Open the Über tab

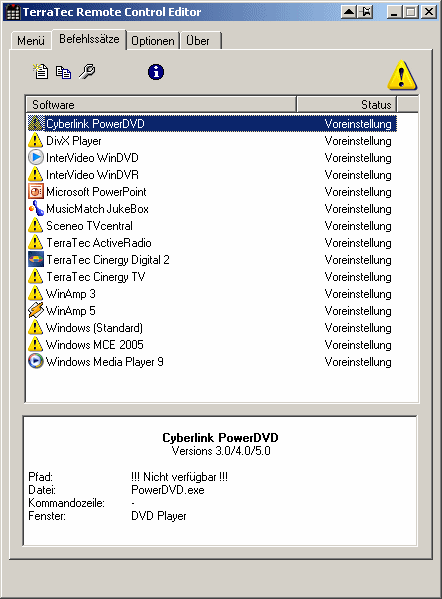(201, 40)
